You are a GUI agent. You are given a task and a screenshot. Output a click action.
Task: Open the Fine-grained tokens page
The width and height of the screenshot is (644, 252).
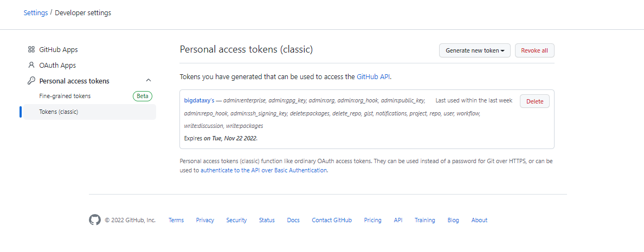tap(65, 96)
